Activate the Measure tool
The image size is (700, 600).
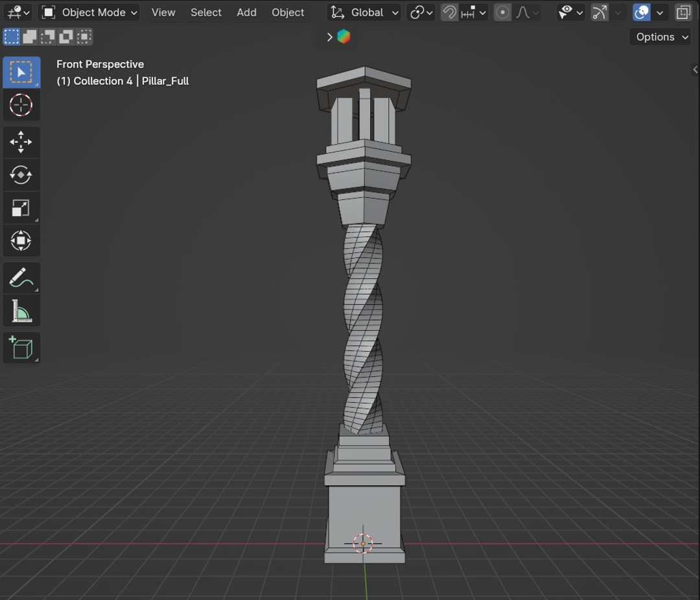(21, 312)
